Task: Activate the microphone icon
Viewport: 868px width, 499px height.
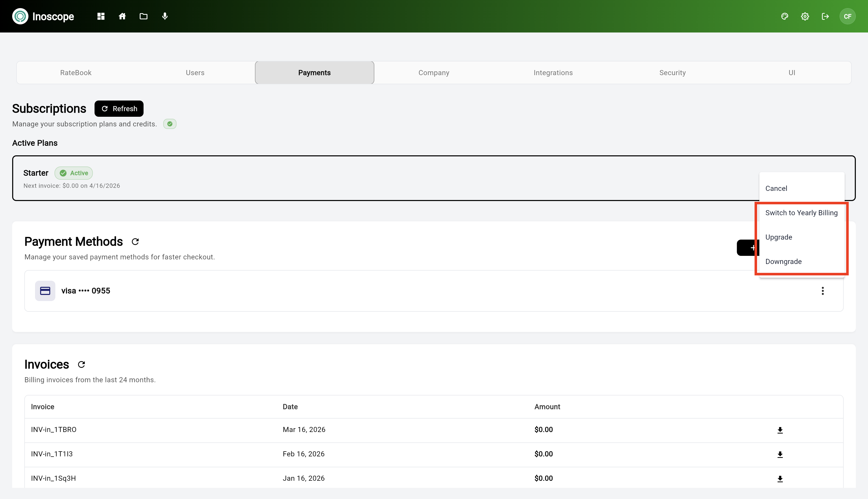Action: [165, 16]
